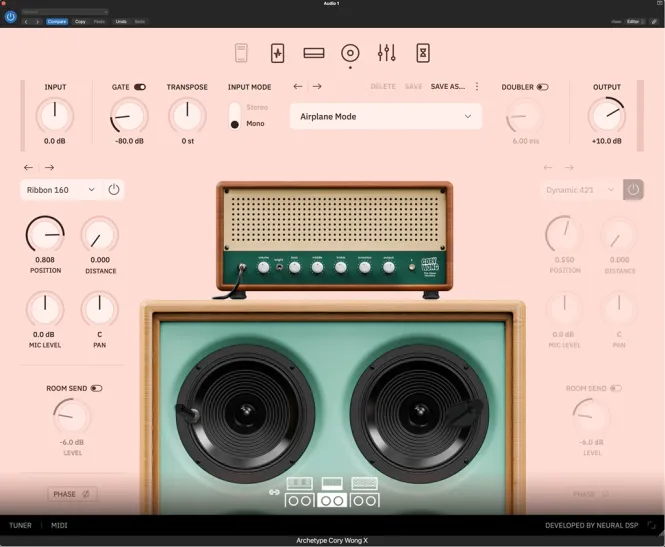Click the amp head treble knob
The width and height of the screenshot is (665, 547).
pos(341,267)
